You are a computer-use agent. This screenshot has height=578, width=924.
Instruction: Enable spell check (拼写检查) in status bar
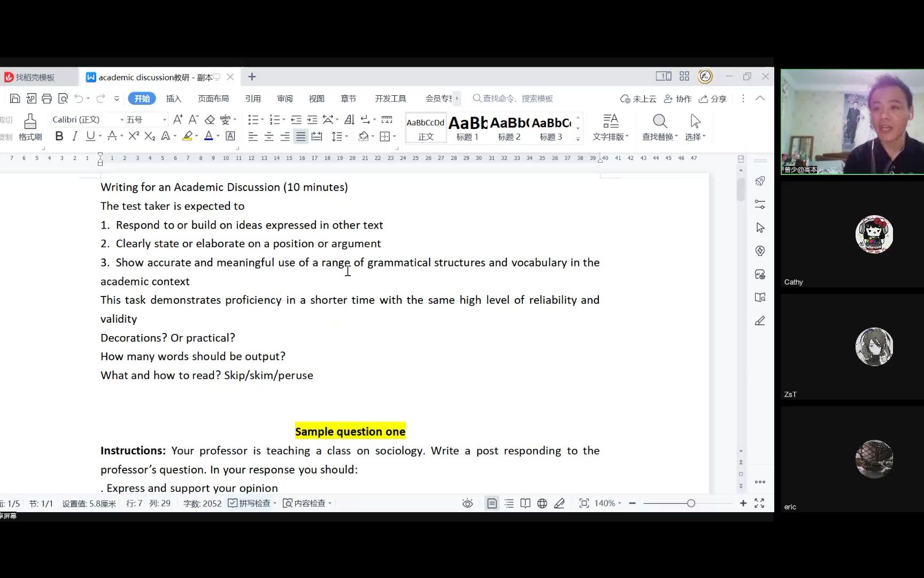tap(251, 503)
